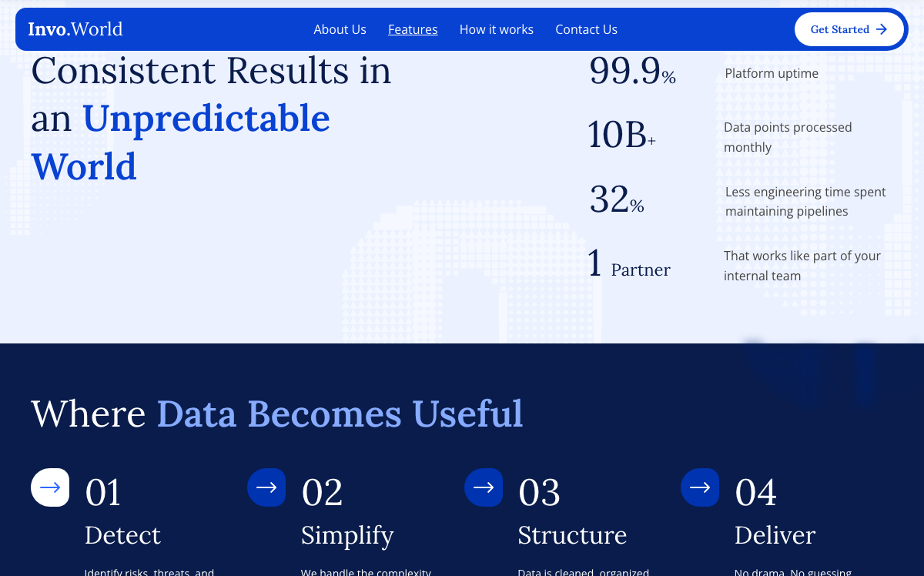Click the white arrow icon beside 01 Detect
924x576 pixels.
pos(50,487)
